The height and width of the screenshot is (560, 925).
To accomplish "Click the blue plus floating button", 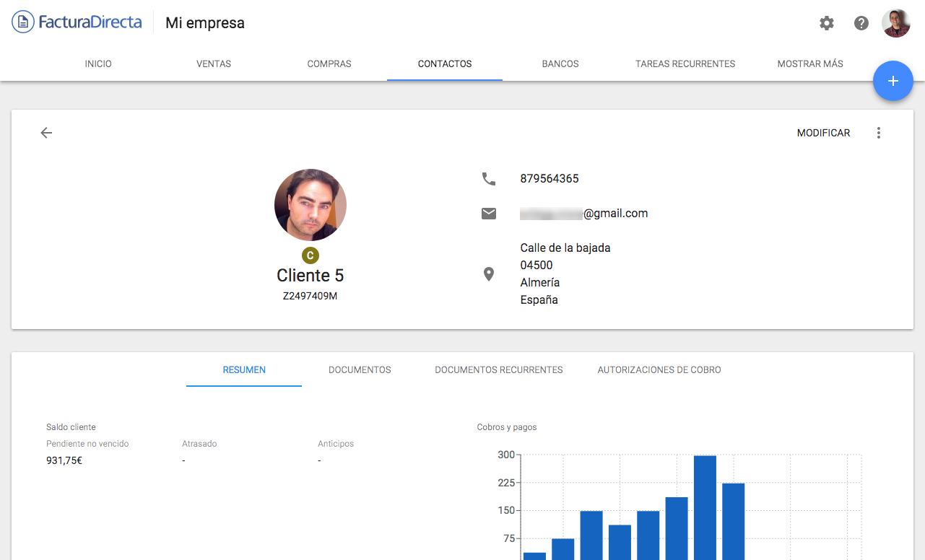I will [x=893, y=81].
